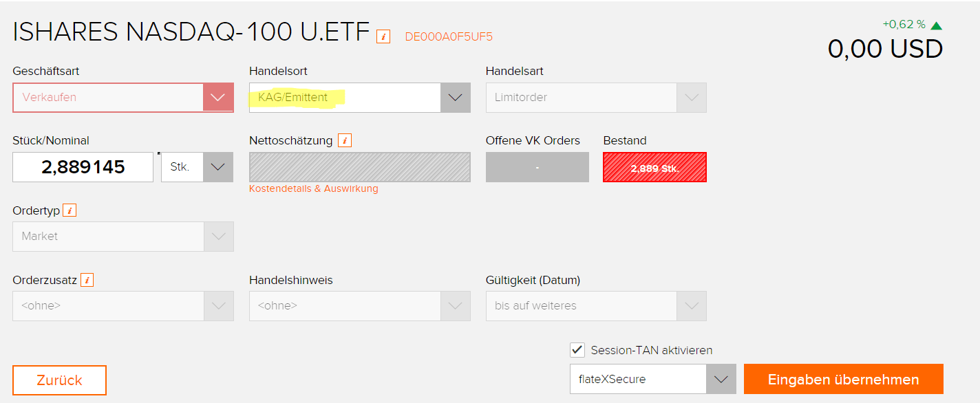Expand the Geschäftsart Verkaufen dropdown
980x403 pixels.
[x=123, y=98]
